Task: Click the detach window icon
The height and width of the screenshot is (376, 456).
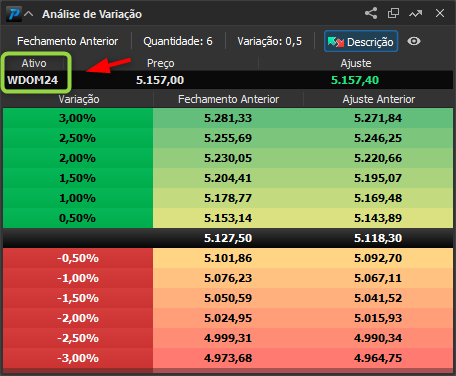Action: [393, 13]
